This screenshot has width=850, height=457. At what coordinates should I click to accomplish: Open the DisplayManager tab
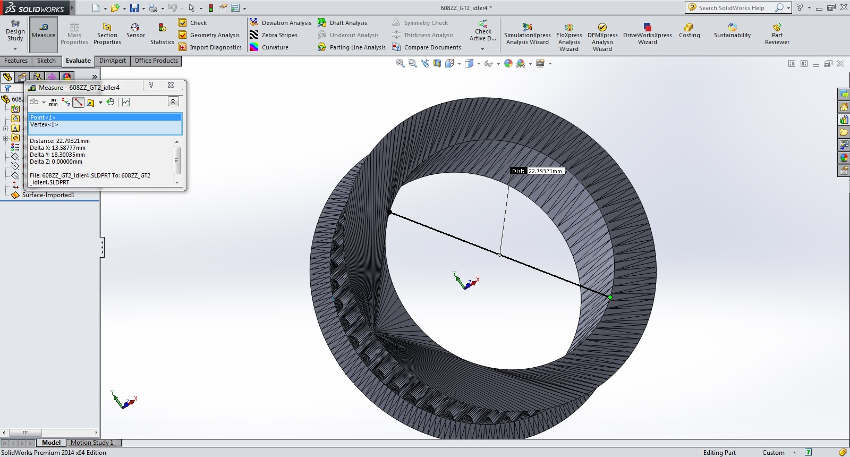pos(67,77)
